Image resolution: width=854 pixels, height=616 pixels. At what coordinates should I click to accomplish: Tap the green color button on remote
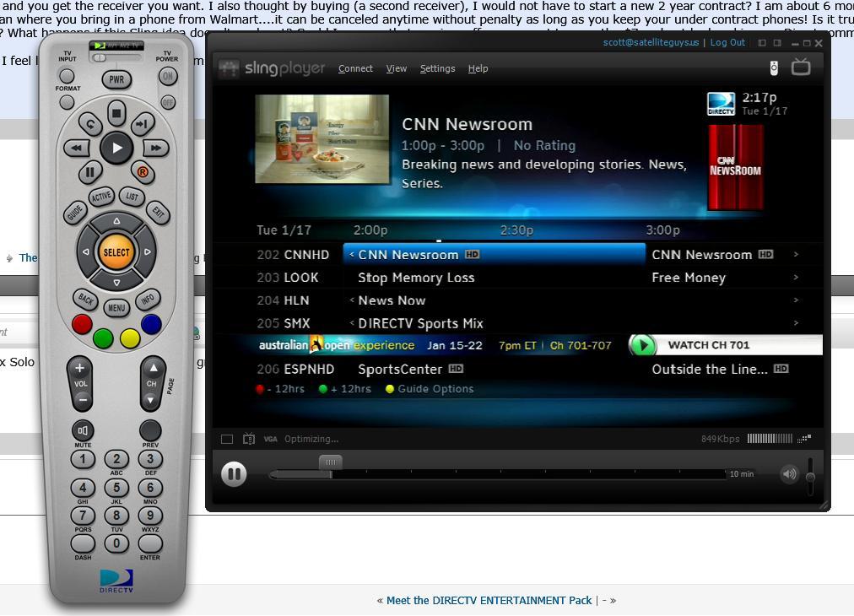[103, 338]
